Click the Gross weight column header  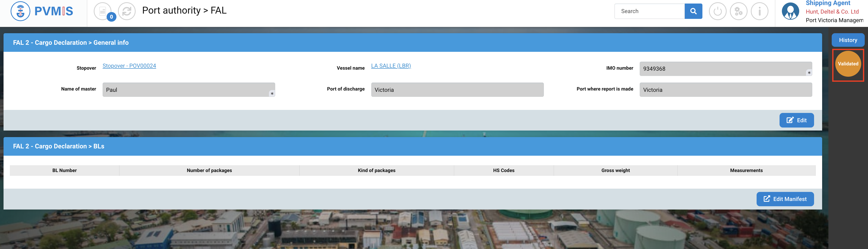pos(615,170)
